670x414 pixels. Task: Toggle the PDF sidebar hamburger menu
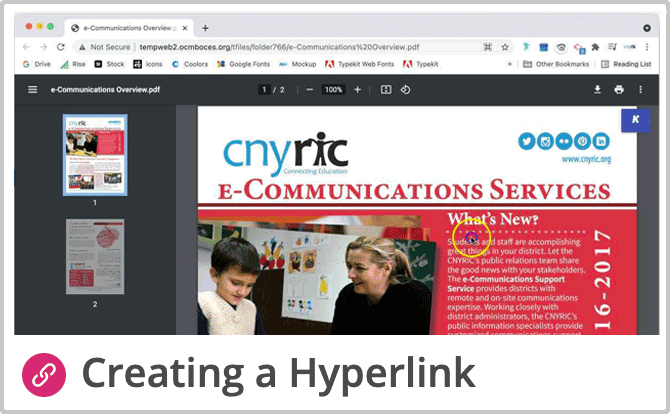tap(32, 89)
